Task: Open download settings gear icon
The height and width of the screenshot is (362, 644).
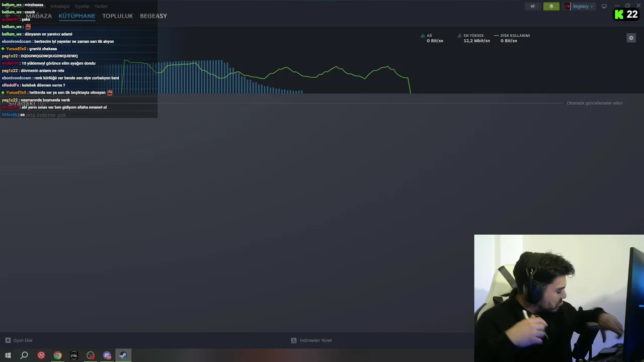Action: pos(631,38)
